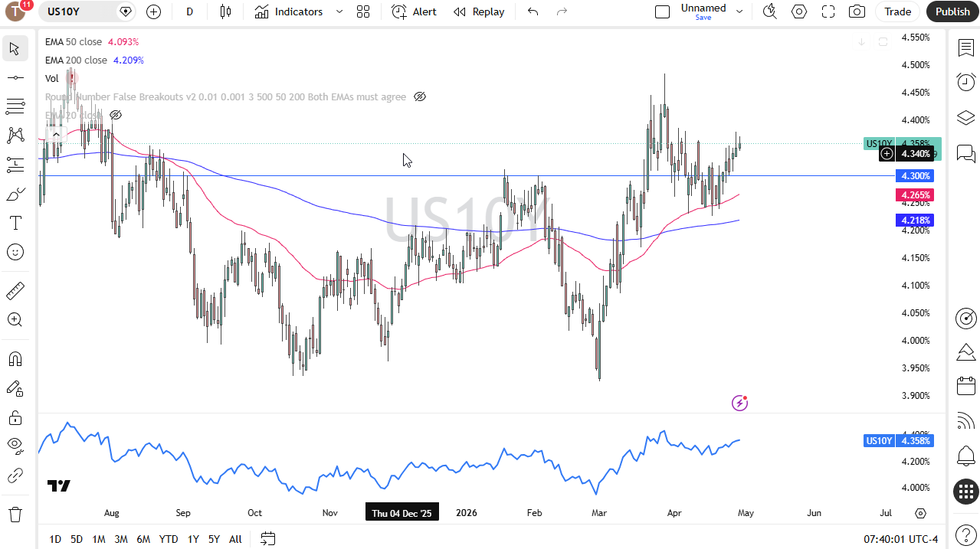Open the timezone 07:40:01 UTC-4 menu
980x549 pixels.
pos(900,539)
